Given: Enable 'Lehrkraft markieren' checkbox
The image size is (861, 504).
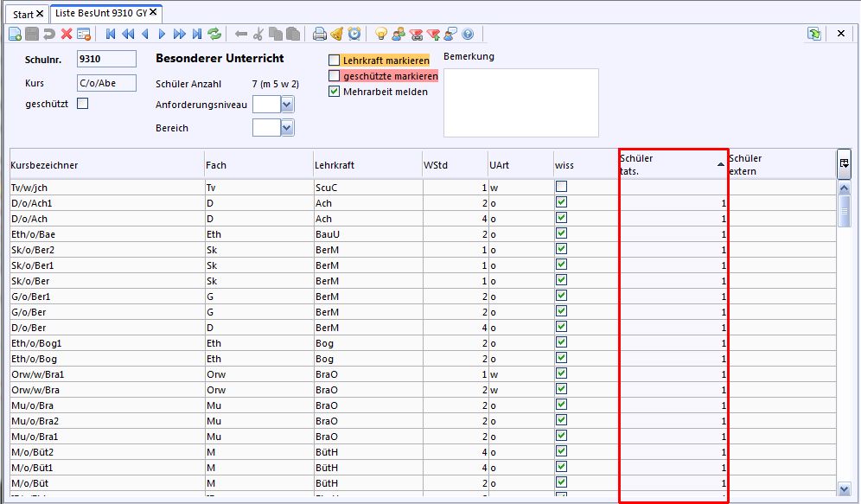Looking at the screenshot, I should pos(334,60).
